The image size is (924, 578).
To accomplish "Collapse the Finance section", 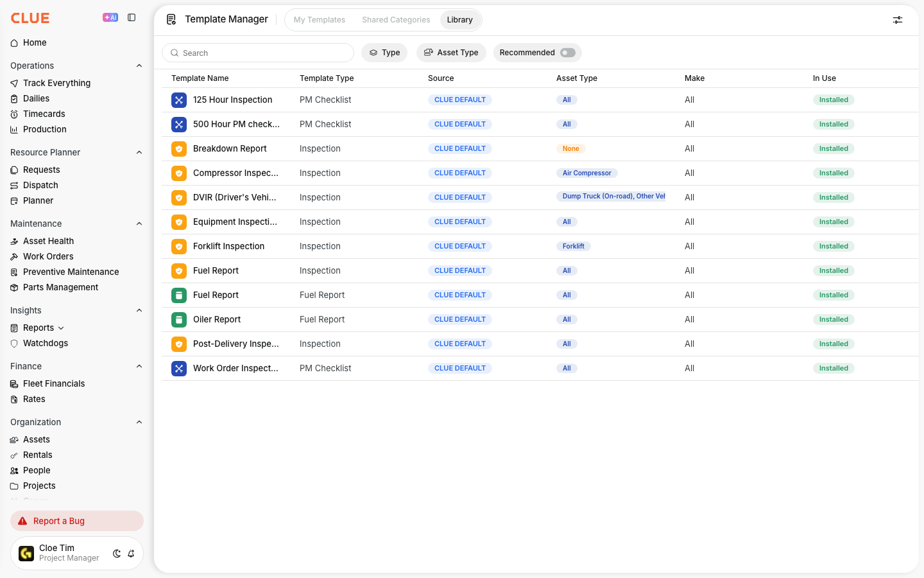I will pos(139,366).
